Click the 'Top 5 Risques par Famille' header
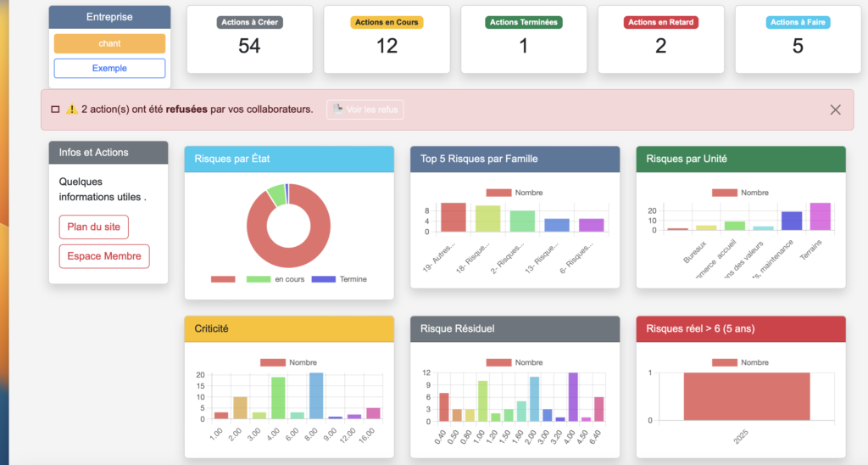Viewport: 868px width, 465px height. coord(515,159)
